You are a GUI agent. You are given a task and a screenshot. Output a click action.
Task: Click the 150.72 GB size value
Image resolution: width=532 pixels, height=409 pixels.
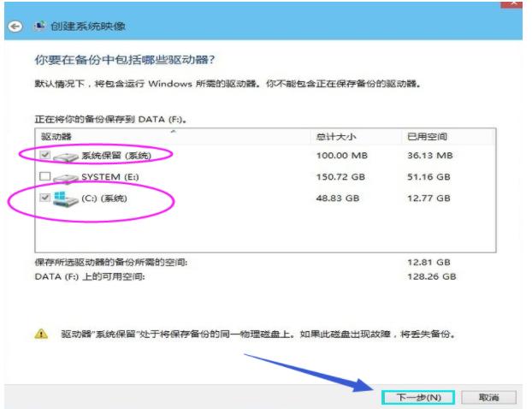pos(340,177)
